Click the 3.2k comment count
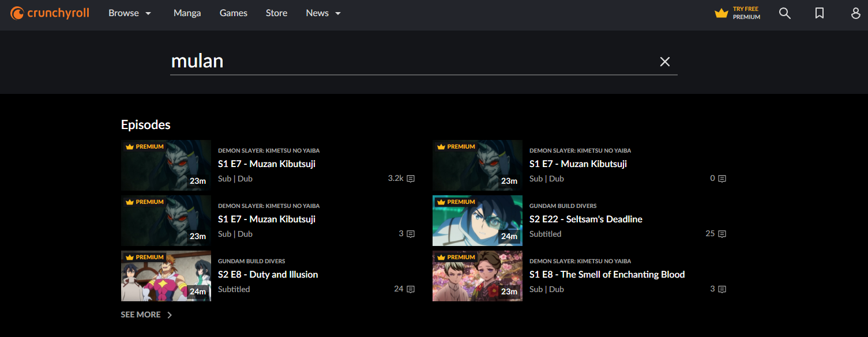 pyautogui.click(x=396, y=179)
